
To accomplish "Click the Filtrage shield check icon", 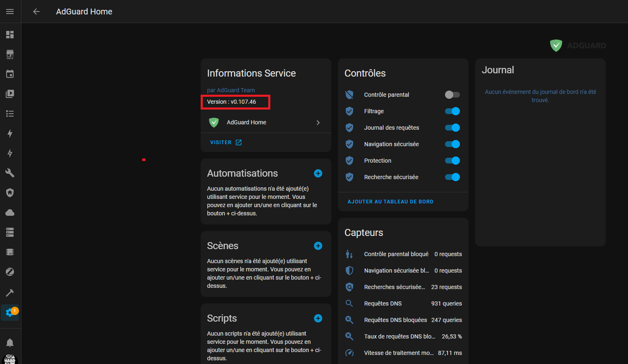I will click(349, 111).
